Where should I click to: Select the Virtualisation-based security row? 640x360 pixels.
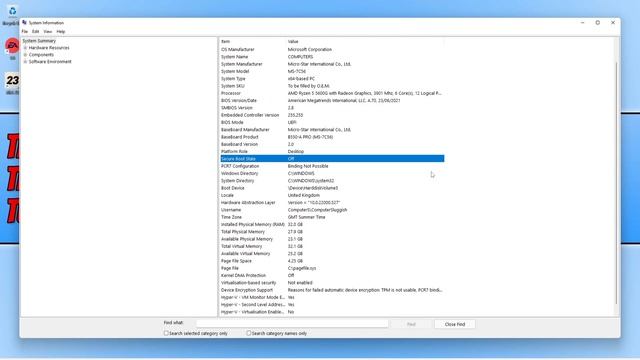332,283
